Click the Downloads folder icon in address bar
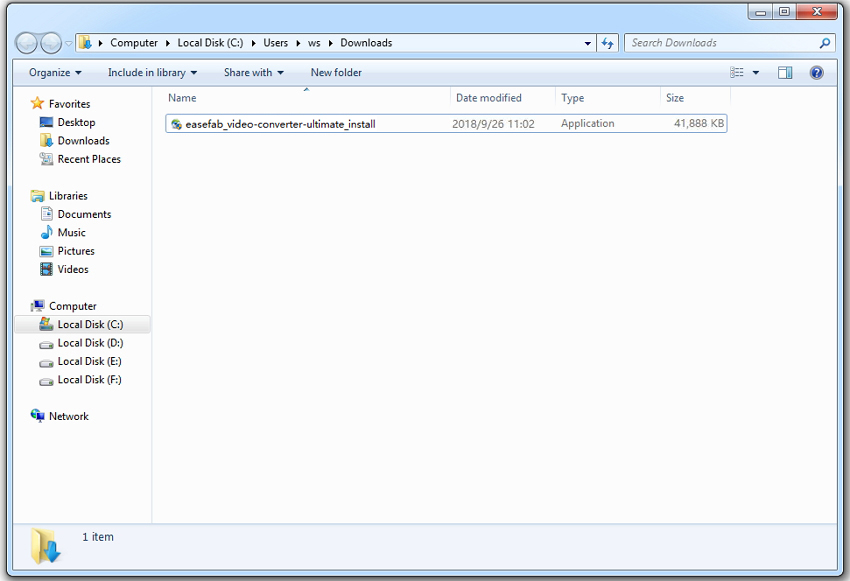Viewport: 850px width, 581px height. [x=85, y=43]
